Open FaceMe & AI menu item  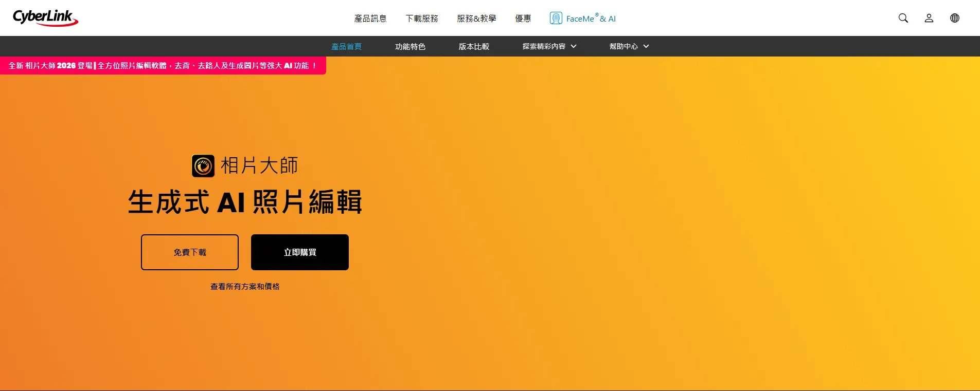[582, 18]
